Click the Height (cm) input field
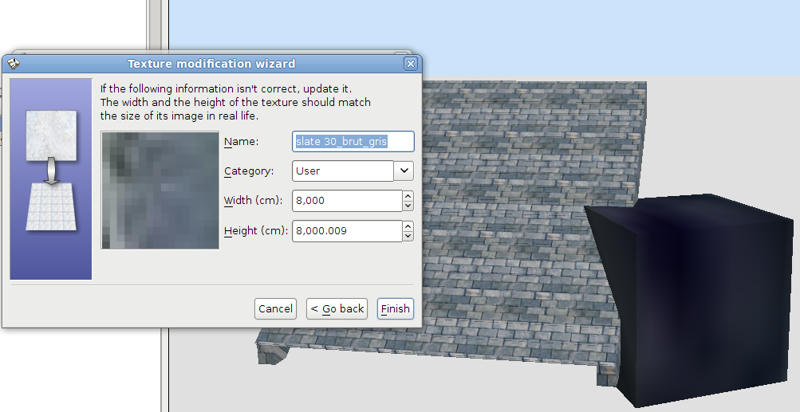This screenshot has height=412, width=800. click(x=347, y=231)
